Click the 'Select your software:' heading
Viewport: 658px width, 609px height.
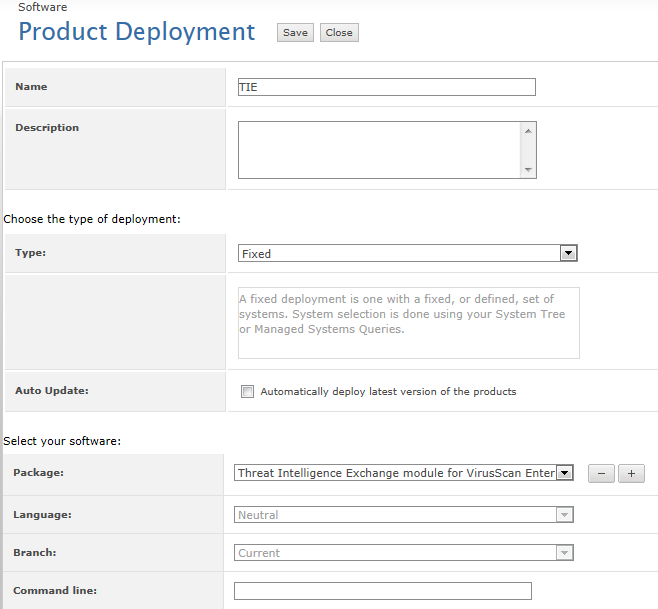[x=62, y=441]
